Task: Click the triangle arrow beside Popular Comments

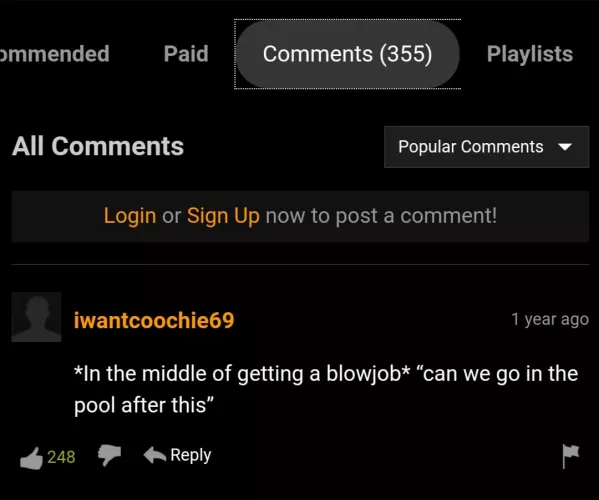Action: (x=565, y=147)
